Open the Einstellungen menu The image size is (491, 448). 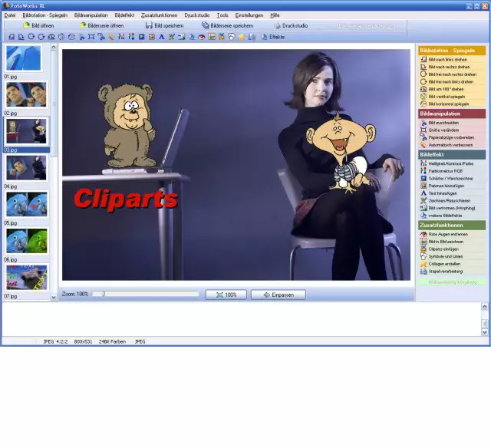coord(249,15)
